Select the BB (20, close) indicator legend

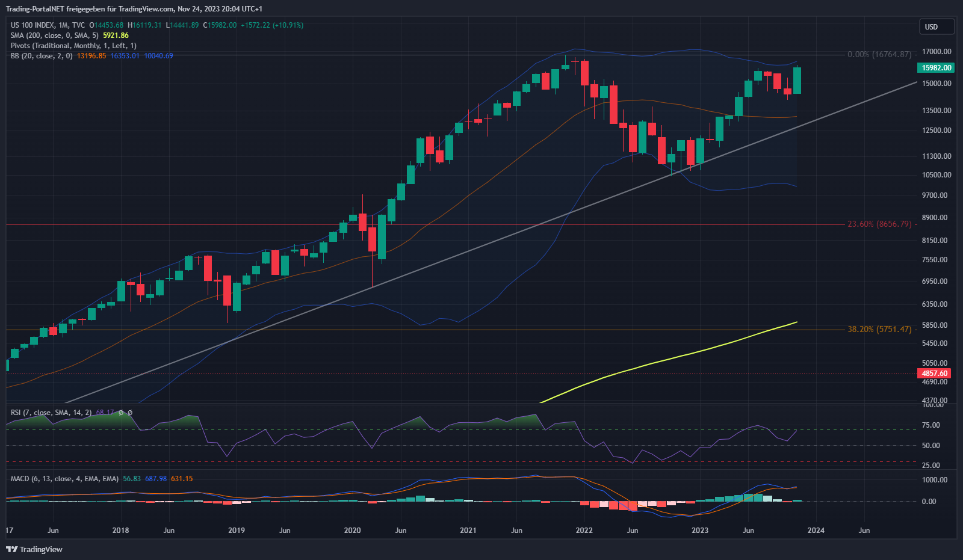[41, 56]
